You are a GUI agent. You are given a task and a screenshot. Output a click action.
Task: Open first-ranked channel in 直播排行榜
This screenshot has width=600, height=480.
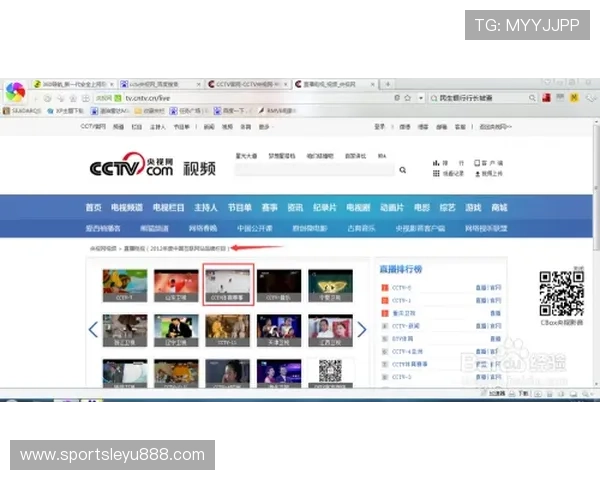point(402,287)
